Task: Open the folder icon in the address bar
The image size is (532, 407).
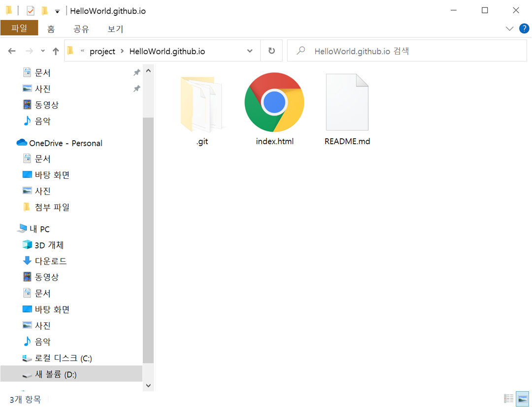Action: click(x=70, y=51)
